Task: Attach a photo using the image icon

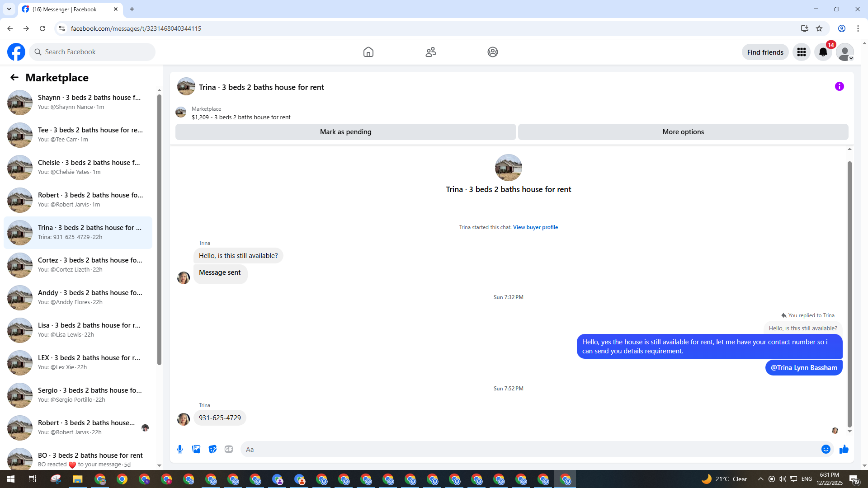Action: 196,449
